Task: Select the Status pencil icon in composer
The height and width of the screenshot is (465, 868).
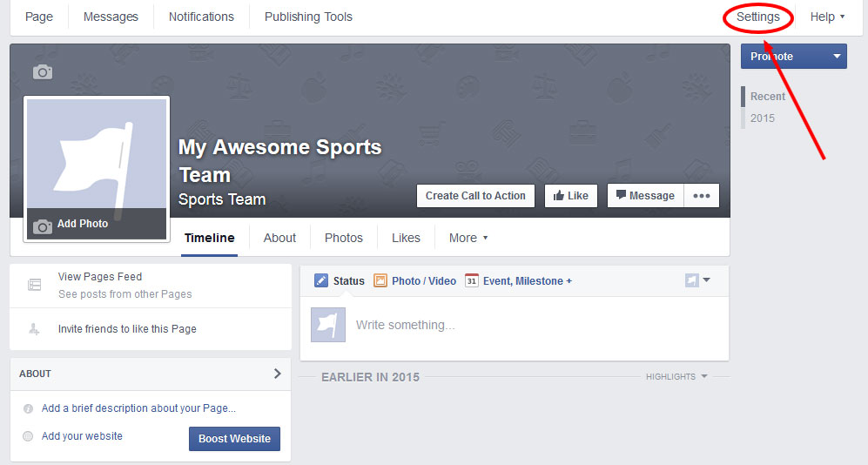Action: (321, 280)
